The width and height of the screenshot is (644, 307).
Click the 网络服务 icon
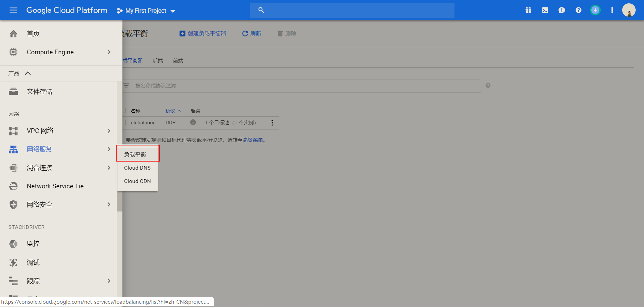click(13, 149)
